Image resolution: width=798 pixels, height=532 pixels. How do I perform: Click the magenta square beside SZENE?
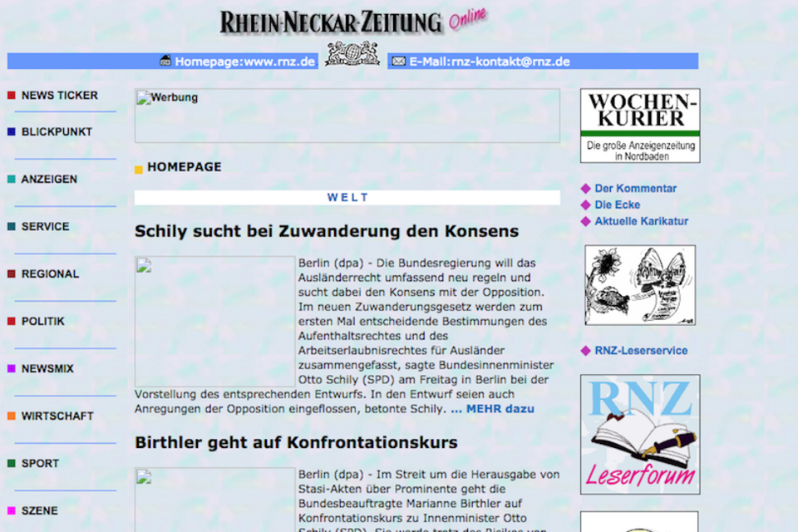tap(11, 510)
